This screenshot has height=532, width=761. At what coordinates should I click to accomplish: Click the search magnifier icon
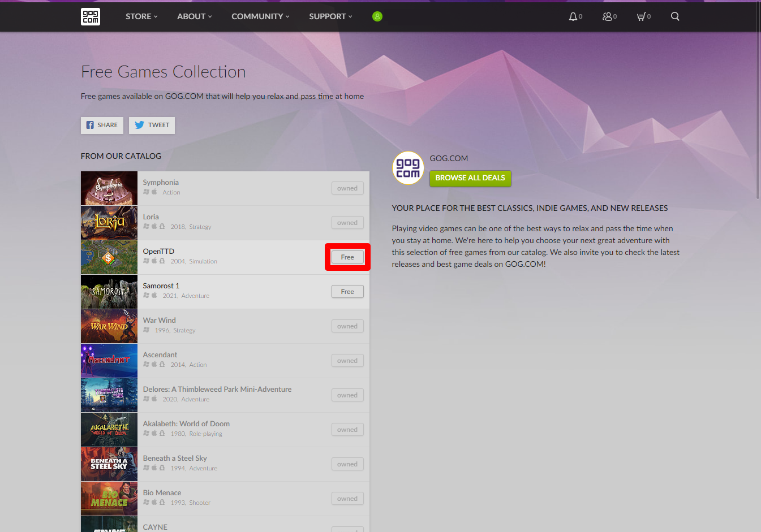[x=675, y=16]
